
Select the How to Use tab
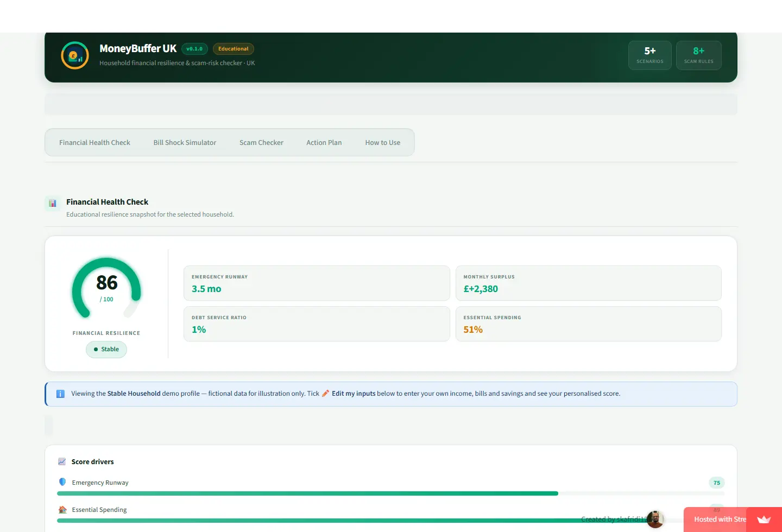tap(382, 143)
